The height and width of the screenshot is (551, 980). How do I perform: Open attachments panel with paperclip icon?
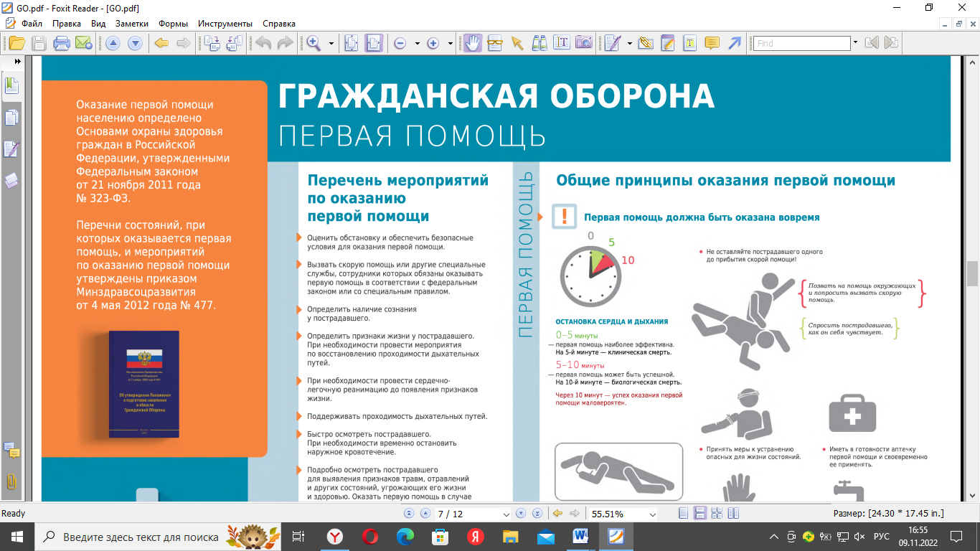coord(11,481)
